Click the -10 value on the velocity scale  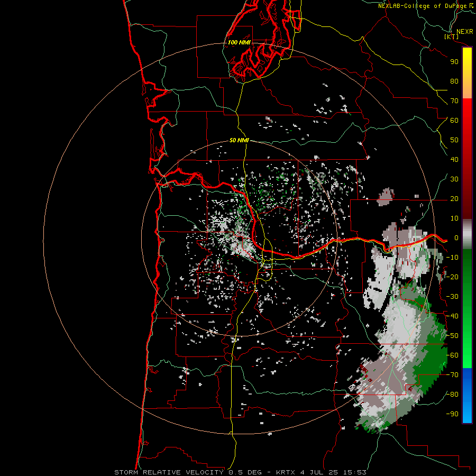pos(452,258)
